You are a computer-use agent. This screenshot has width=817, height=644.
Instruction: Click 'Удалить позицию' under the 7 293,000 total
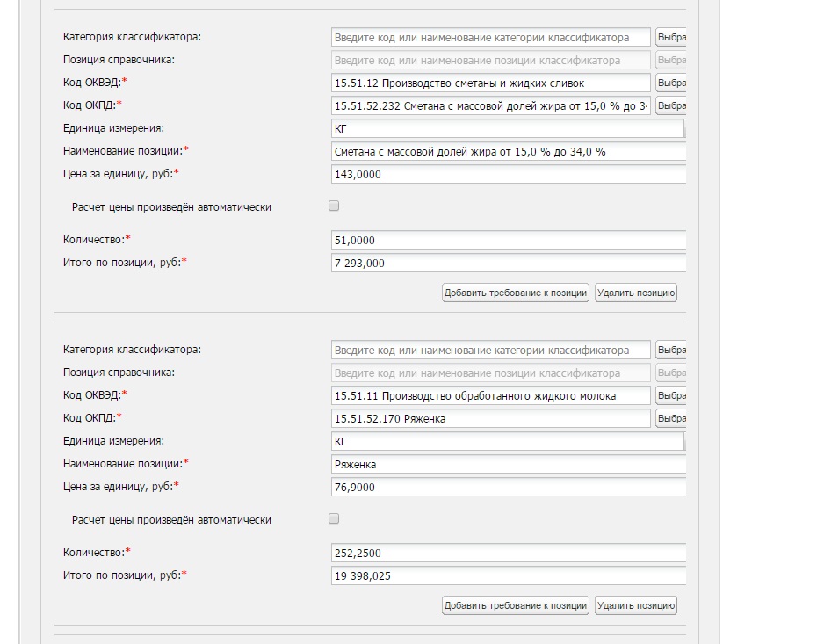tap(635, 293)
